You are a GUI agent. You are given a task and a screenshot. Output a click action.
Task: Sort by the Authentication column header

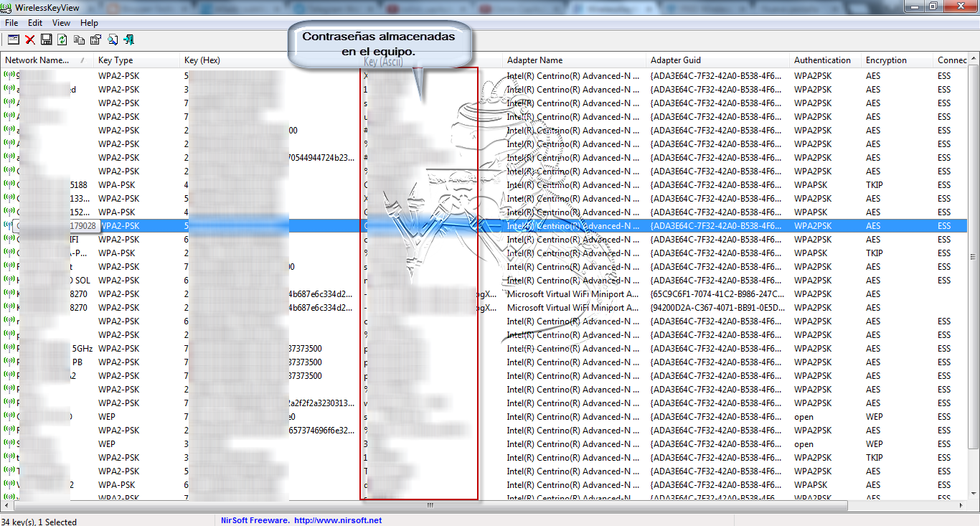click(x=826, y=60)
